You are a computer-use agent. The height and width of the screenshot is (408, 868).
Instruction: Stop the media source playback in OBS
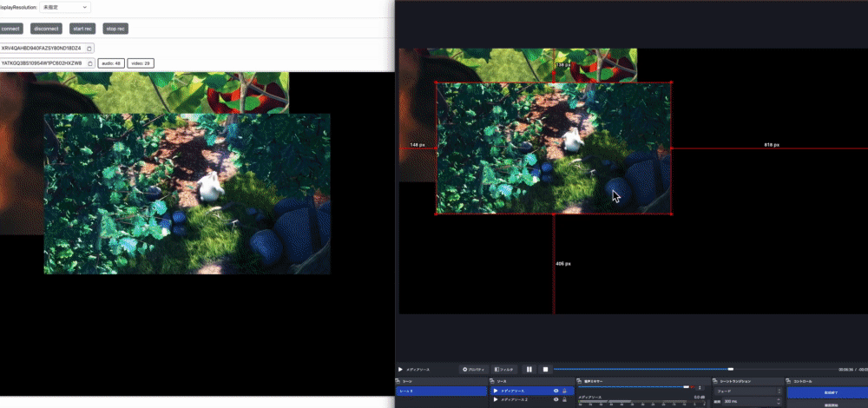(x=545, y=369)
